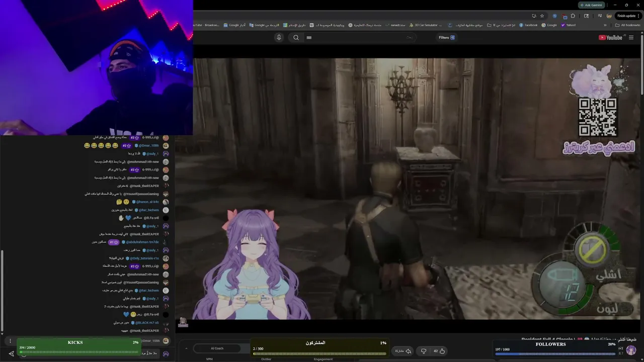Open the Google bookmark beside Facebook
Viewport: 644px width, 362px height.
(549, 25)
